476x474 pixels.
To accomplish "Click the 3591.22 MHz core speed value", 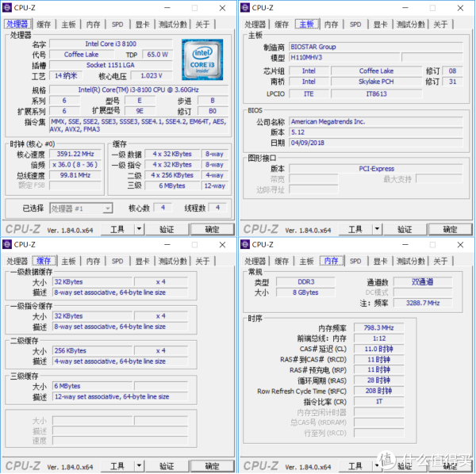I will (x=75, y=154).
